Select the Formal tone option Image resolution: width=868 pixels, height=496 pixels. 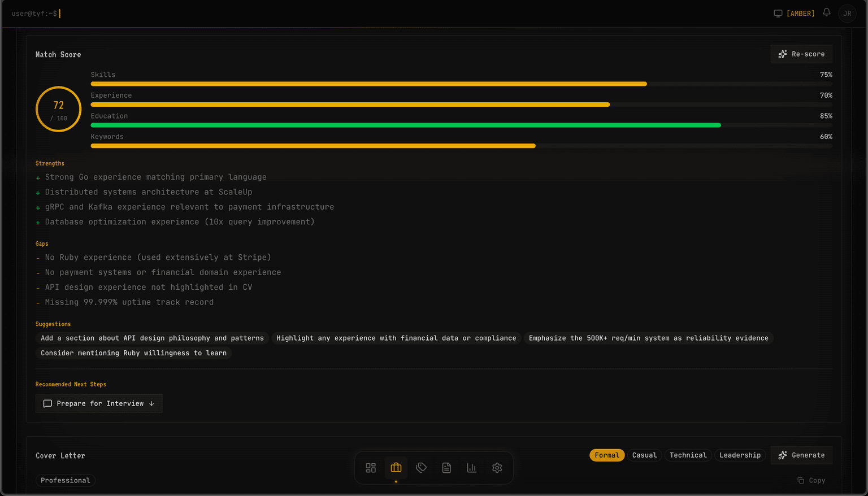[606, 455]
